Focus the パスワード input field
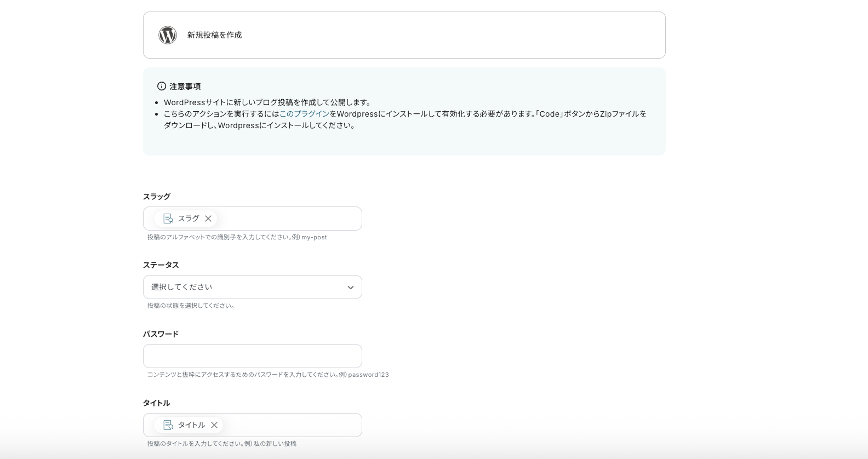Image resolution: width=868 pixels, height=459 pixels. 252,356
